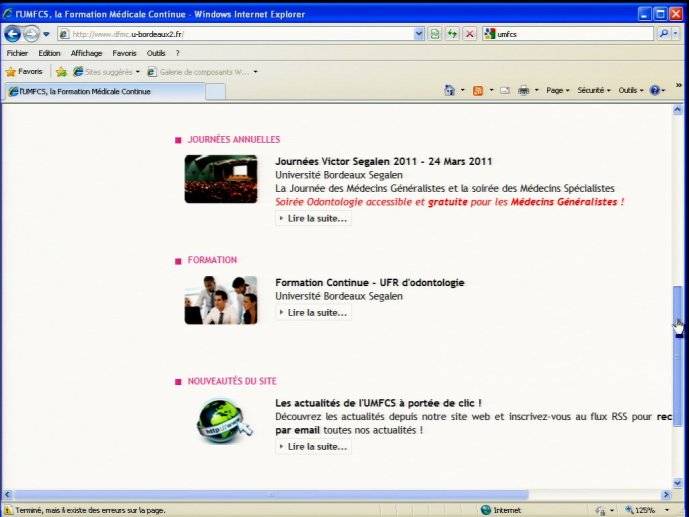Open 'Les actualités de l'UMFCS à portée de clic !'
The width and height of the screenshot is (689, 517).
(378, 403)
